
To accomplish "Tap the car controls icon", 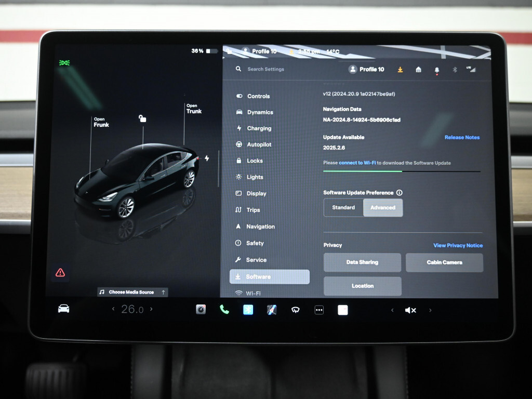I will pyautogui.click(x=63, y=309).
